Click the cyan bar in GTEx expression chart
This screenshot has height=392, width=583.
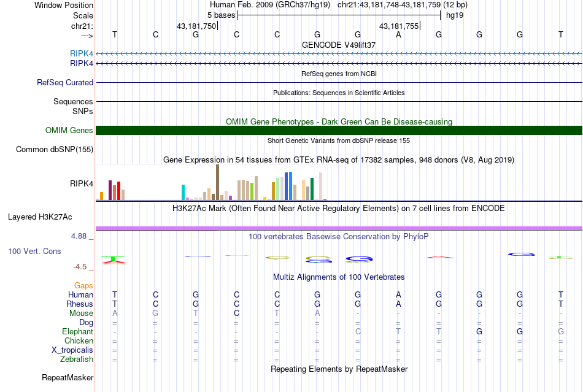click(x=183, y=193)
